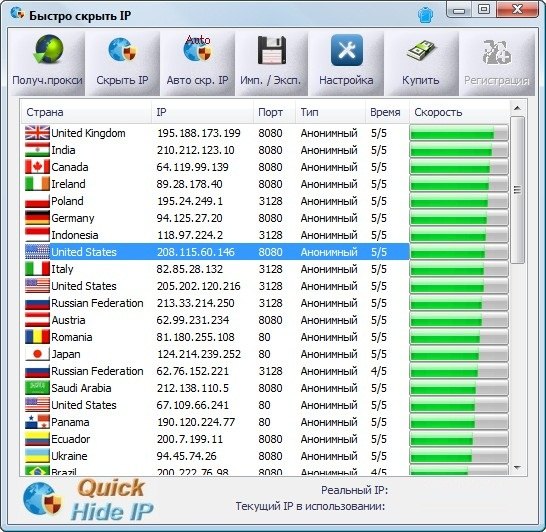Click the United Kingdom flag icon

click(37, 133)
